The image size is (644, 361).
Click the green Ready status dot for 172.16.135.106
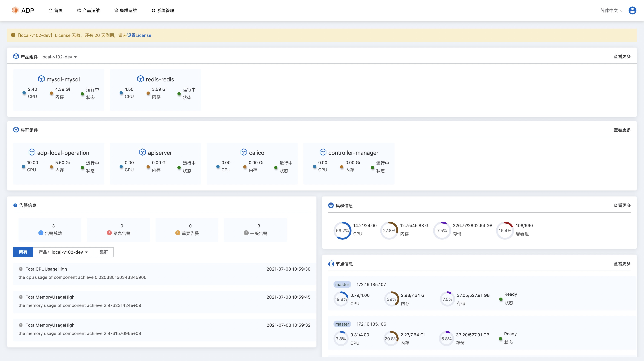coord(501,339)
